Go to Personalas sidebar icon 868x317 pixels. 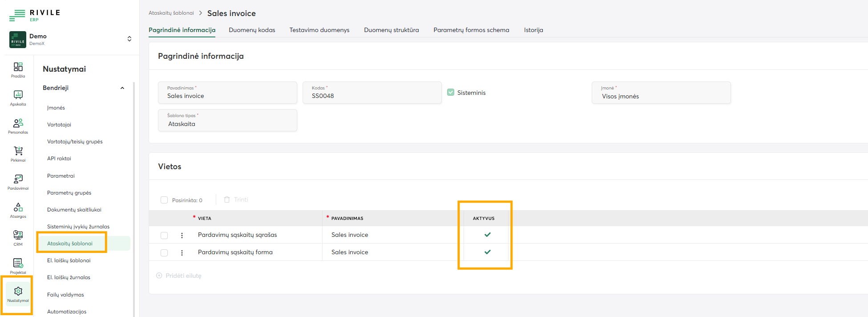point(18,126)
